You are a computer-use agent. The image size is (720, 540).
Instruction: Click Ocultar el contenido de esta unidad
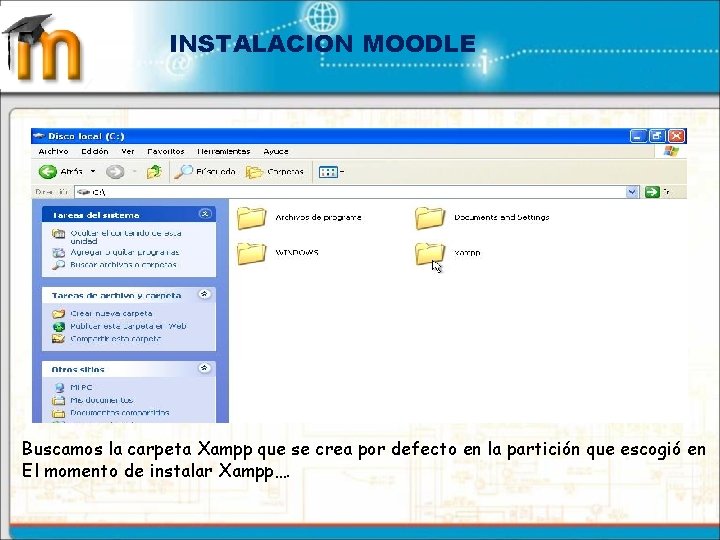pyautogui.click(x=126, y=237)
